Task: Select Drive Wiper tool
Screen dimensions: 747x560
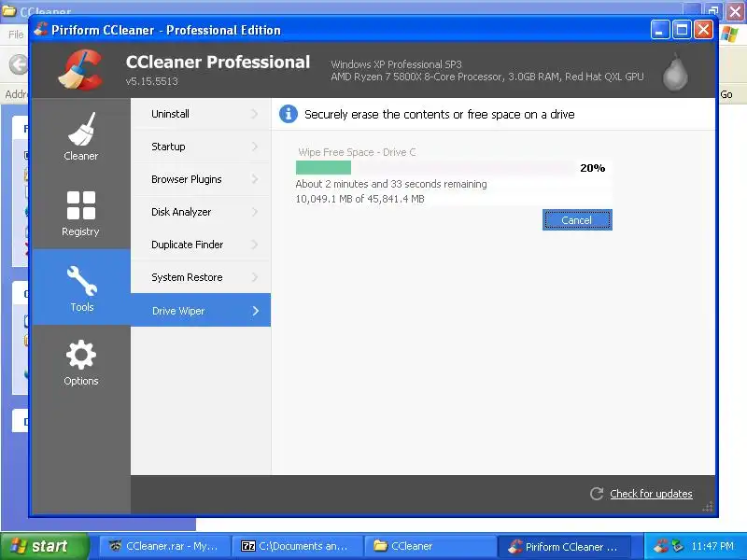Action: click(x=201, y=310)
